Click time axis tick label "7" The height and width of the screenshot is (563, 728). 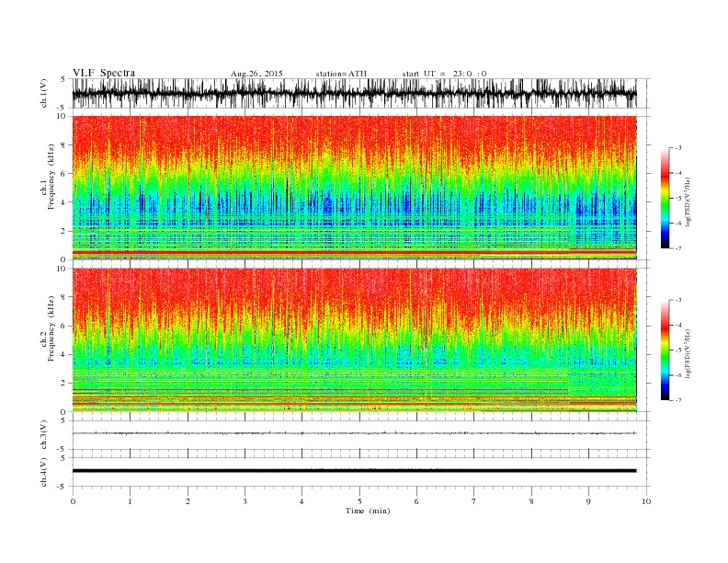(x=474, y=501)
